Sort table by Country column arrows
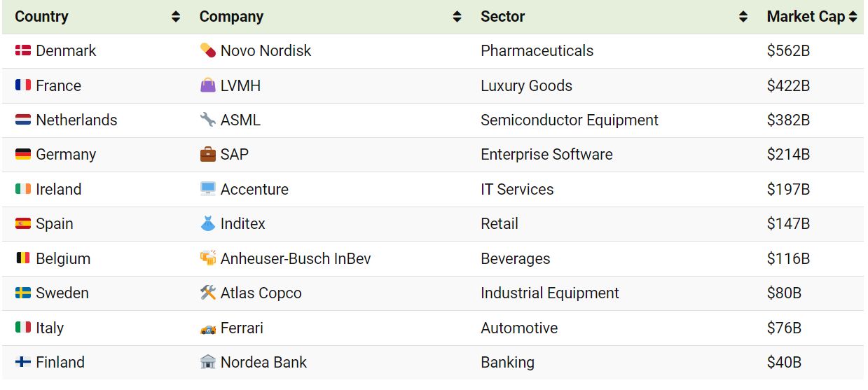The width and height of the screenshot is (868, 390). coord(176,17)
